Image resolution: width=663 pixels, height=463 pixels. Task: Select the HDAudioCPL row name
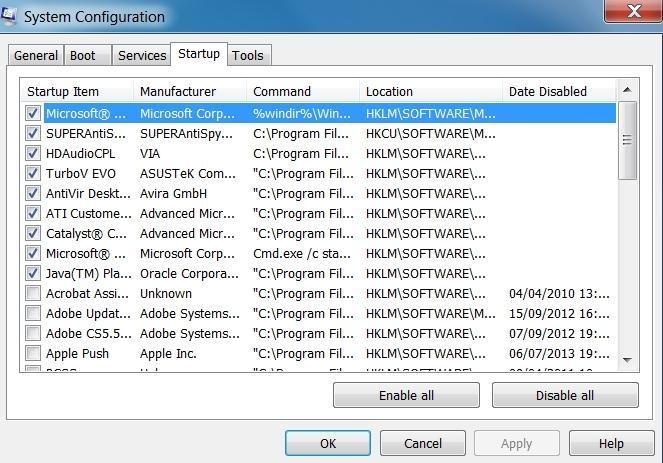click(80, 153)
